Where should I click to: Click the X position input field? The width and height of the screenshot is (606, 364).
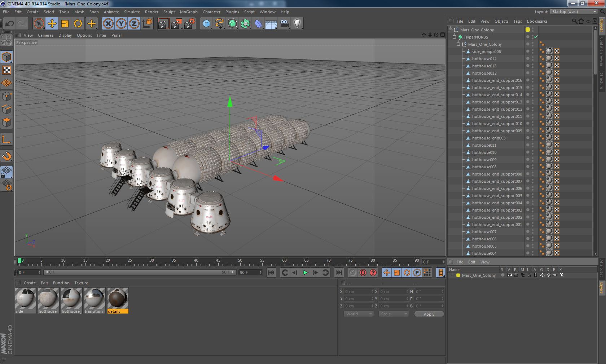pyautogui.click(x=359, y=292)
